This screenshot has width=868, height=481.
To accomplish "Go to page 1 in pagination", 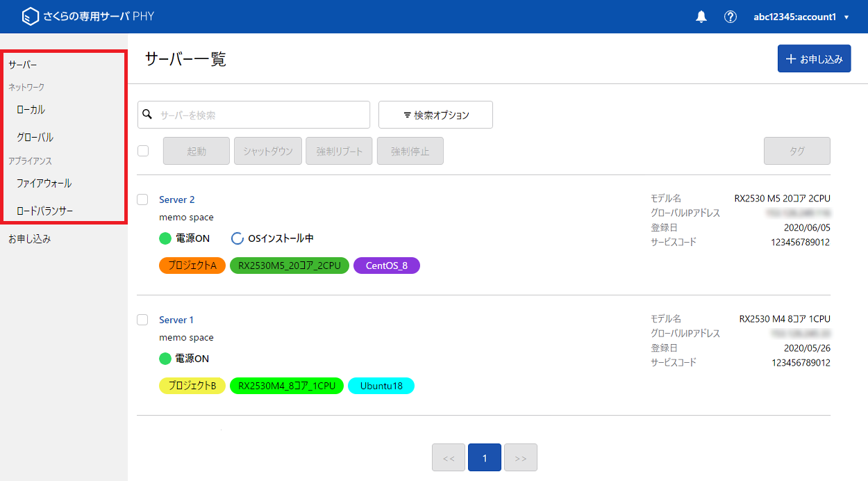I will click(485, 457).
